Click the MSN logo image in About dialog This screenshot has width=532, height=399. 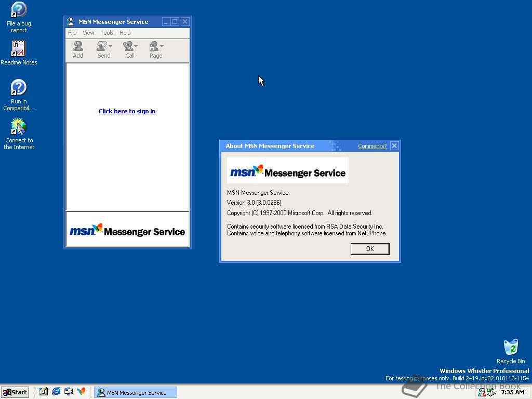(x=288, y=170)
